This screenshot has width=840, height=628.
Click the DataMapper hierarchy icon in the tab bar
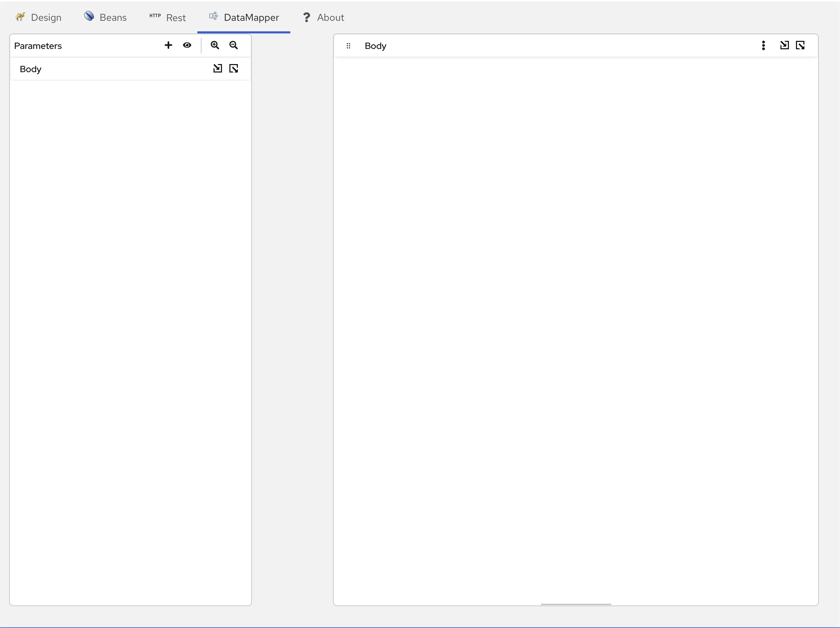tap(213, 16)
